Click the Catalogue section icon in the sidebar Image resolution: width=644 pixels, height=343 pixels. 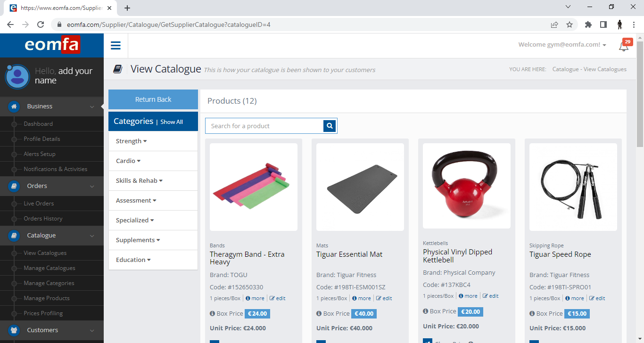tap(14, 236)
